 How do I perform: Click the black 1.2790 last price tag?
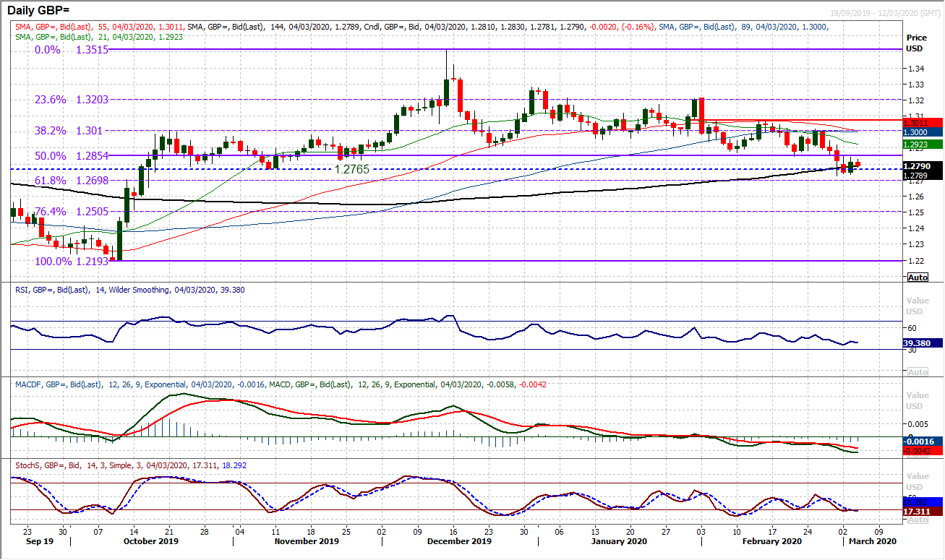(x=923, y=166)
